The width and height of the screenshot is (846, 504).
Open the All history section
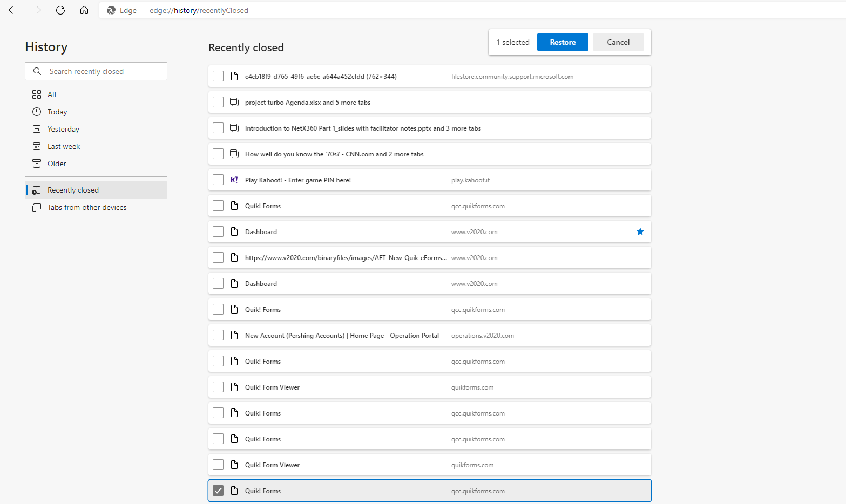(52, 94)
